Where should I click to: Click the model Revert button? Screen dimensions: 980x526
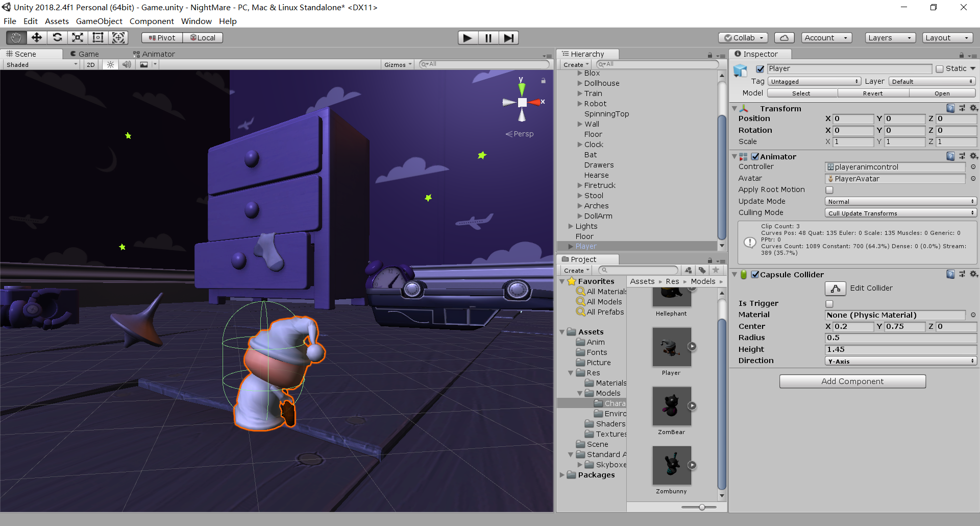pos(873,93)
